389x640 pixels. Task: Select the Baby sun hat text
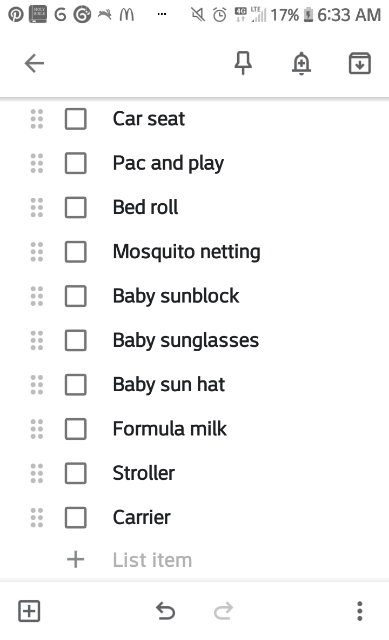click(x=169, y=384)
